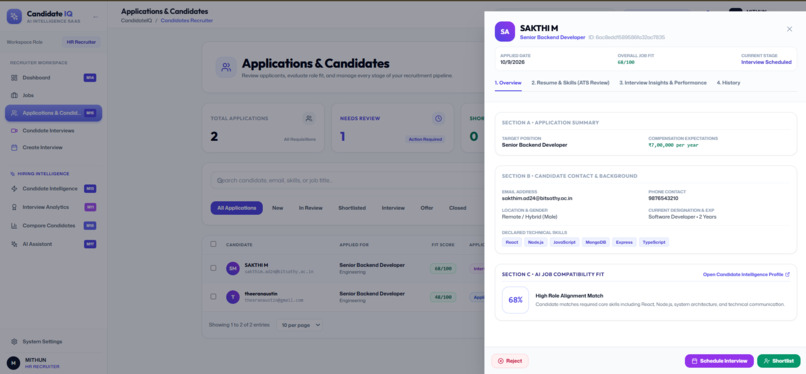Open Compare Candidates sidebar item

point(53,226)
